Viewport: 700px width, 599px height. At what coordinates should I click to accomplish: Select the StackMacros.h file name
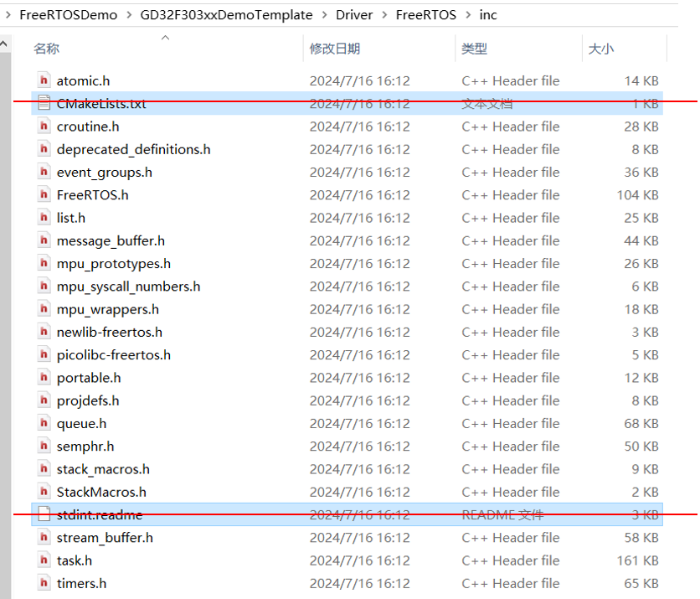point(101,493)
